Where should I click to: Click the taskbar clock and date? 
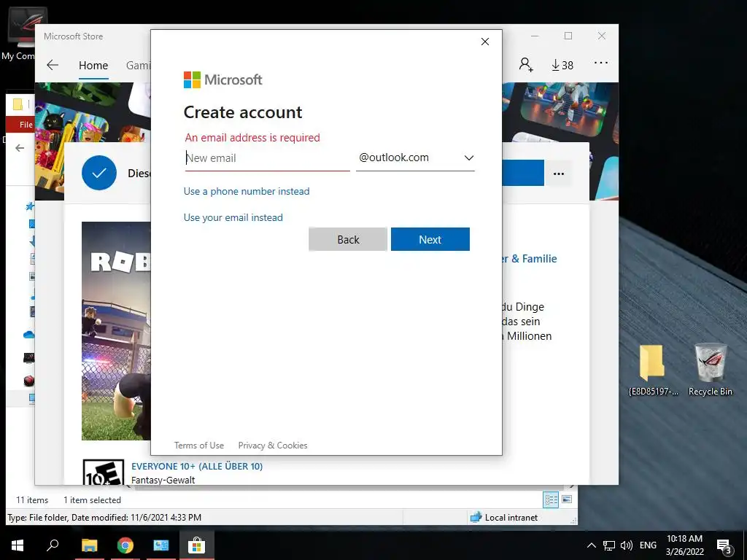coord(684,545)
